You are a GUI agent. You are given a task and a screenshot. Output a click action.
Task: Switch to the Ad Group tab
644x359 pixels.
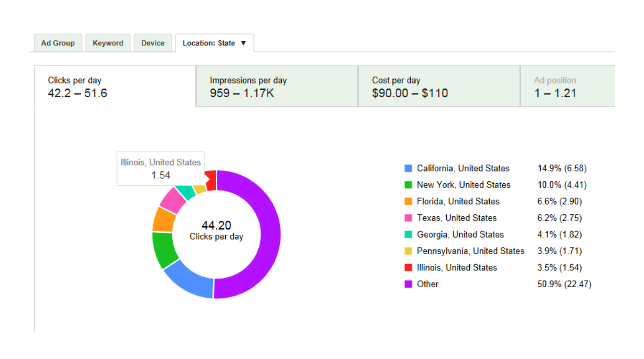(58, 43)
